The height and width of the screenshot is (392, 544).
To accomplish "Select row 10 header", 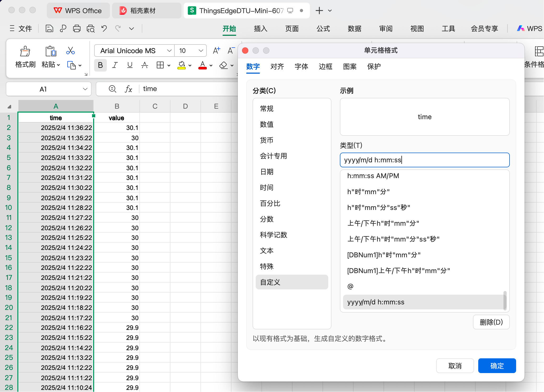I will pos(9,208).
